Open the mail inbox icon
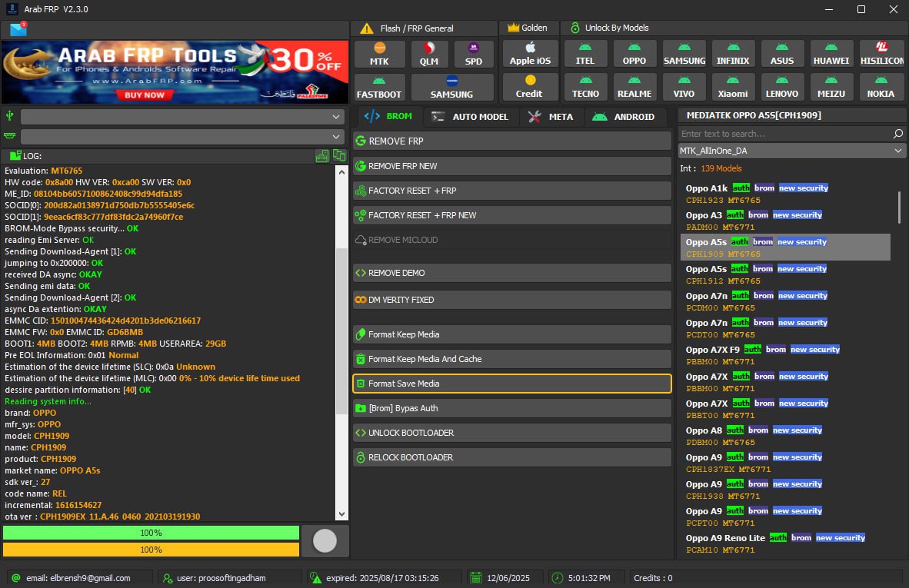The height and width of the screenshot is (588, 909). [18, 29]
